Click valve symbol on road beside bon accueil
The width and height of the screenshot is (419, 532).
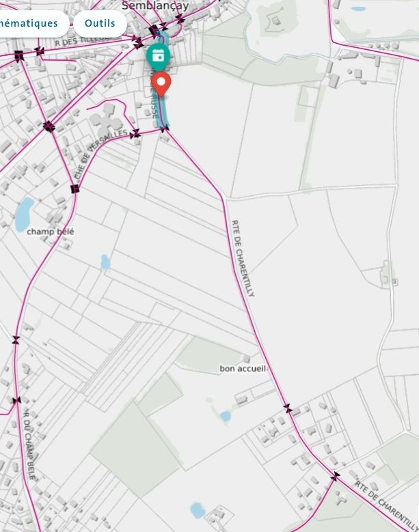[x=288, y=408]
